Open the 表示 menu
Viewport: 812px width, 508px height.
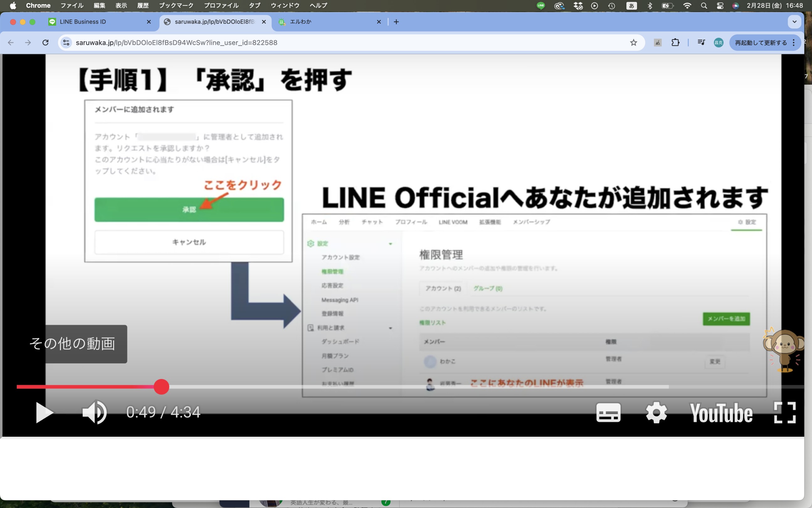pyautogui.click(x=121, y=6)
